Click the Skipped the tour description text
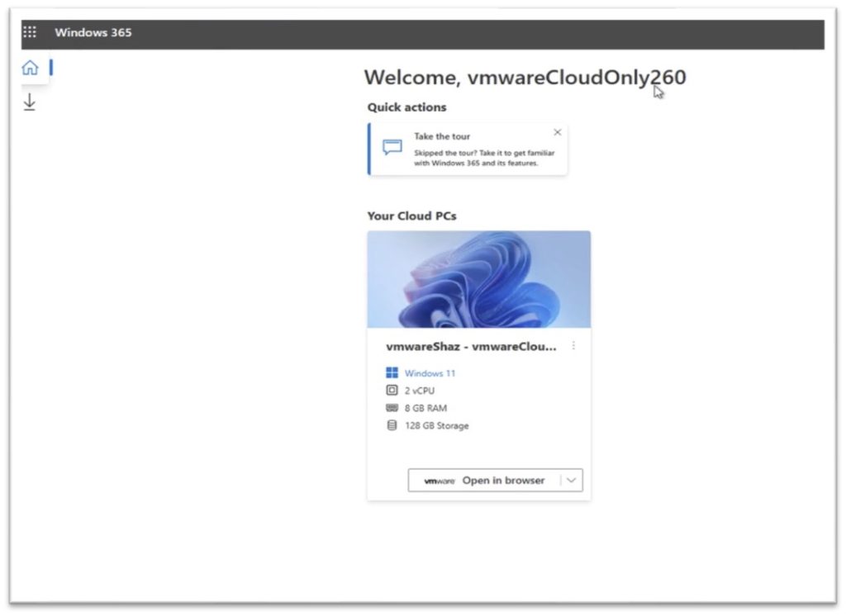The image size is (846, 616). pyautogui.click(x=484, y=158)
